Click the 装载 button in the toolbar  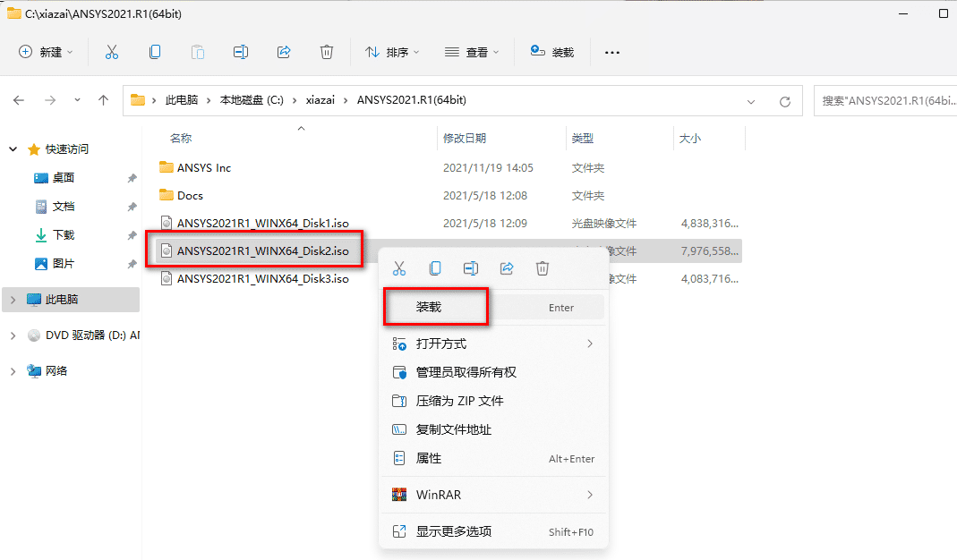point(551,52)
